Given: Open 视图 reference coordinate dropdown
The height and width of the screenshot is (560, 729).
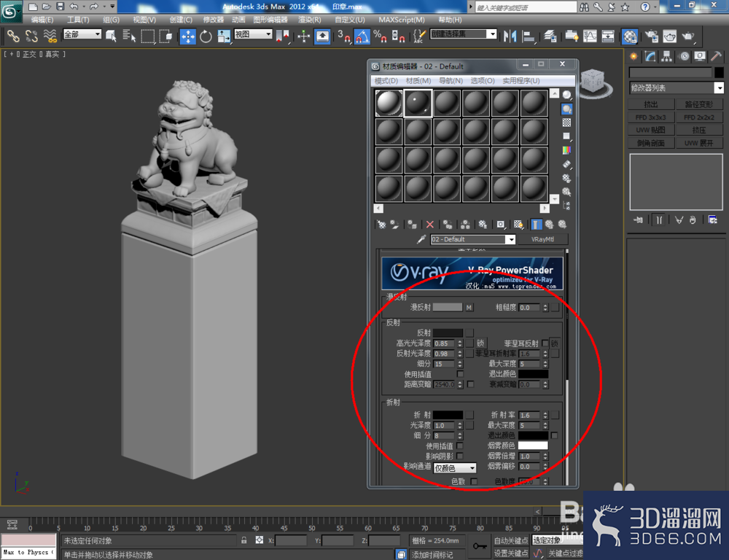Looking at the screenshot, I should click(253, 34).
